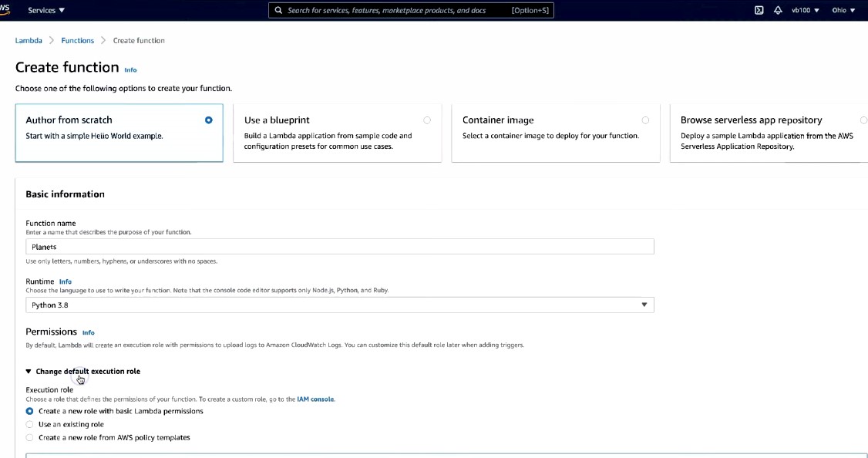Screen dimensions: 868x458
Task: Select Browse serverless app repository option
Action: coord(769,133)
